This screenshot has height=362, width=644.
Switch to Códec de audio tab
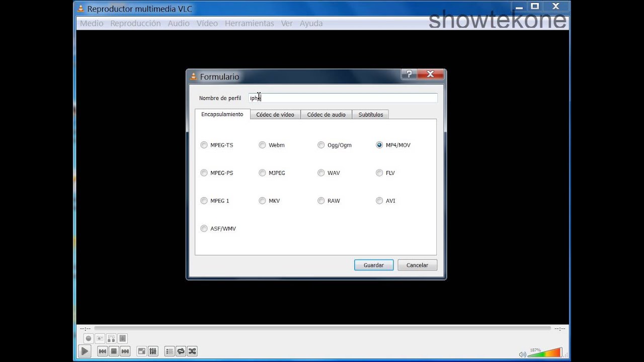(x=326, y=115)
